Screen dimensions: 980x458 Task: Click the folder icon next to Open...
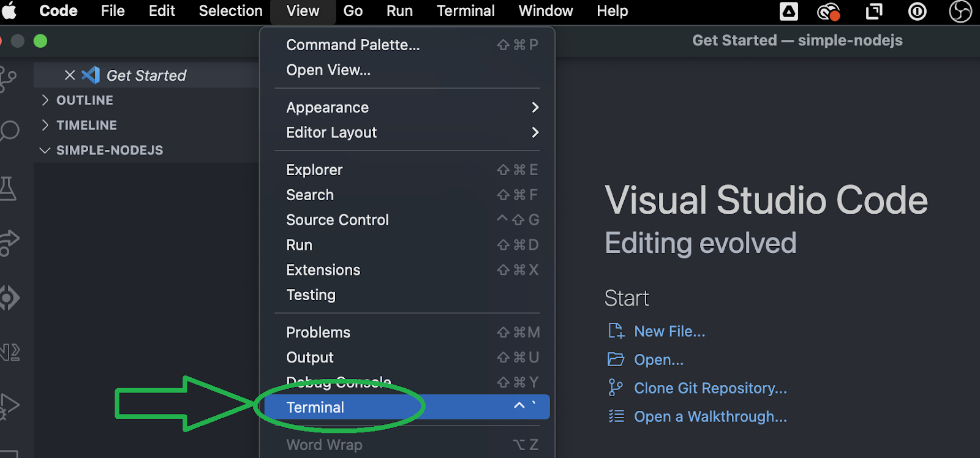(616, 359)
